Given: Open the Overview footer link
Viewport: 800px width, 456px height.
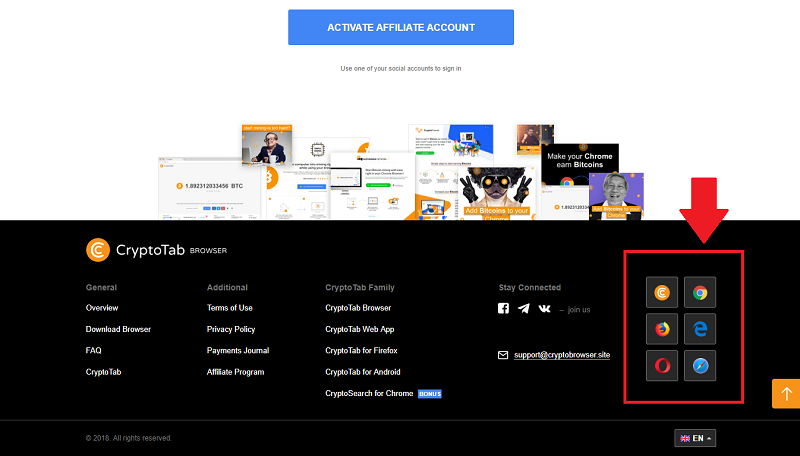Looking at the screenshot, I should (102, 308).
